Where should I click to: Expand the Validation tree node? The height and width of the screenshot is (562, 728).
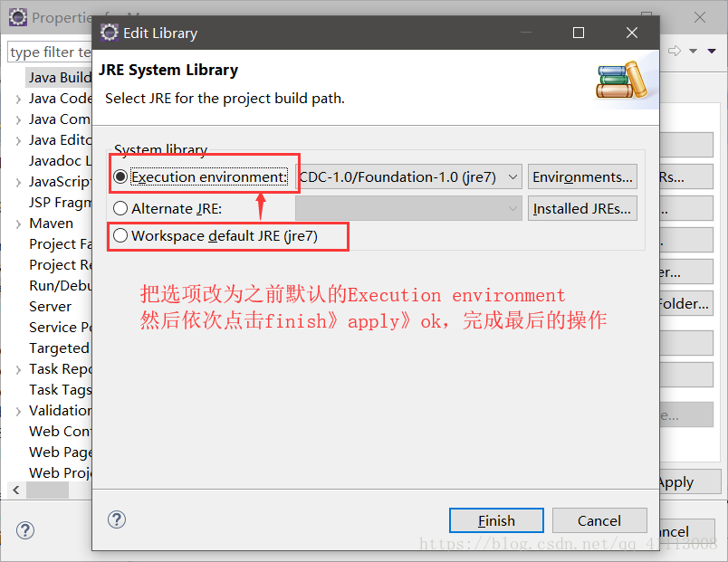coord(18,412)
